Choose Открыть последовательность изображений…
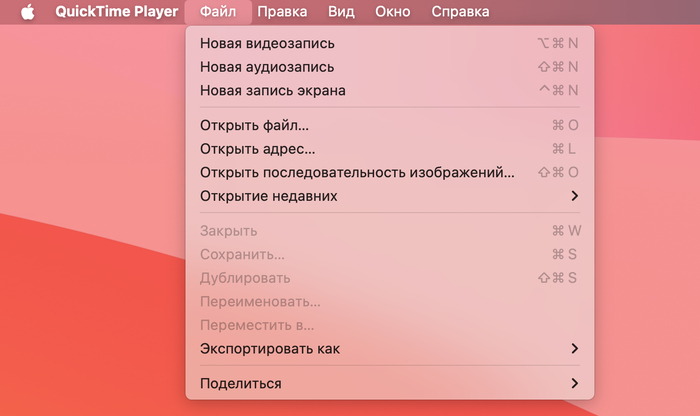The width and height of the screenshot is (700, 416). click(x=357, y=172)
